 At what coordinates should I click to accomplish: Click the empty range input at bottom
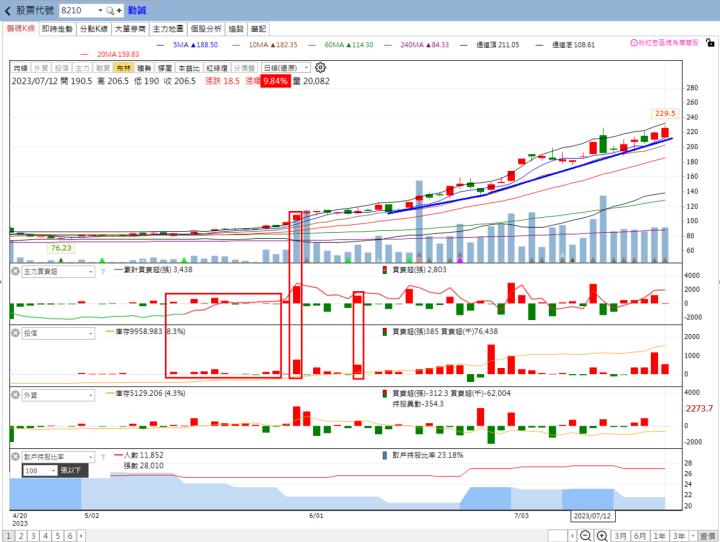(557, 536)
